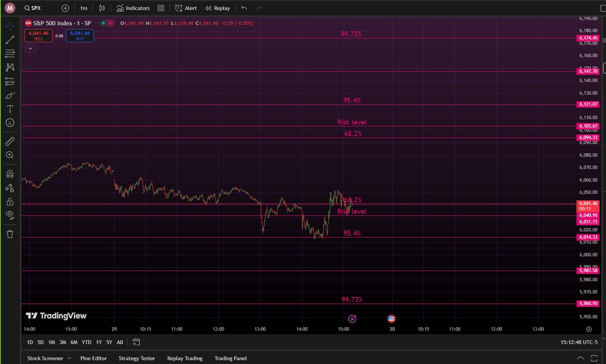This screenshot has height=364, width=606.
Task: Undo the last chart action
Action: (x=244, y=8)
